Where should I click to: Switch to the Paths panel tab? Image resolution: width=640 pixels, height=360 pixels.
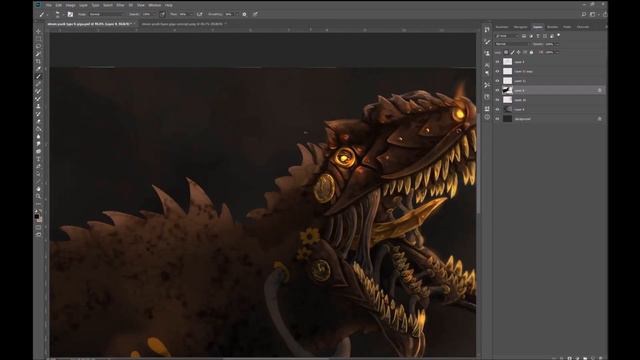point(567,27)
